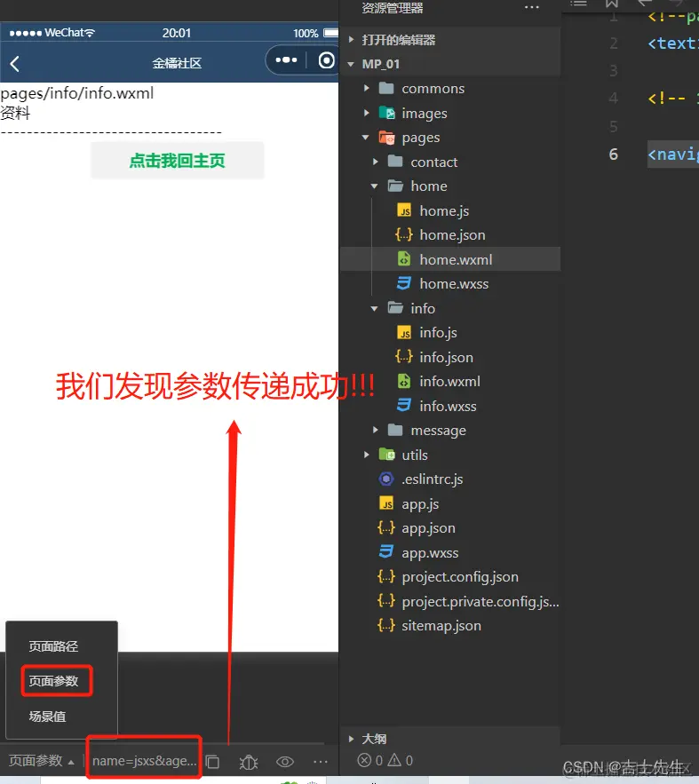Screen dimensions: 699x784
Task: Select the app.json file name
Action: point(428,528)
